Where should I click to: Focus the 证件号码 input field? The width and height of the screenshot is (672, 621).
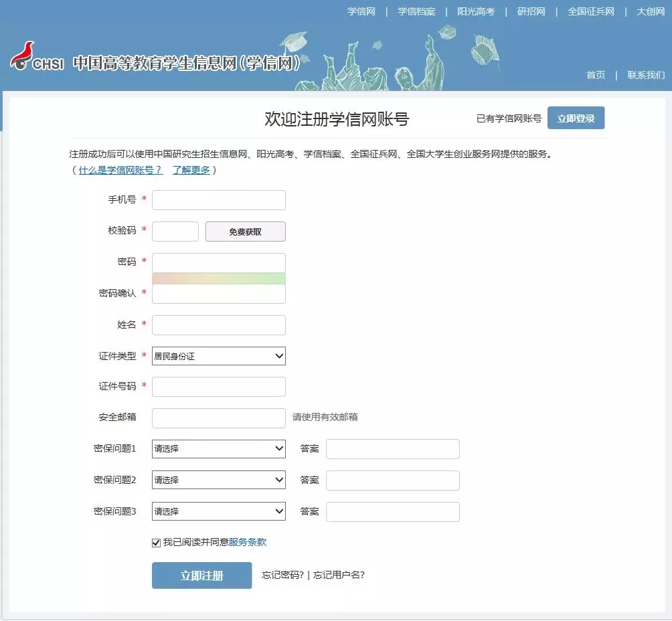pos(219,387)
